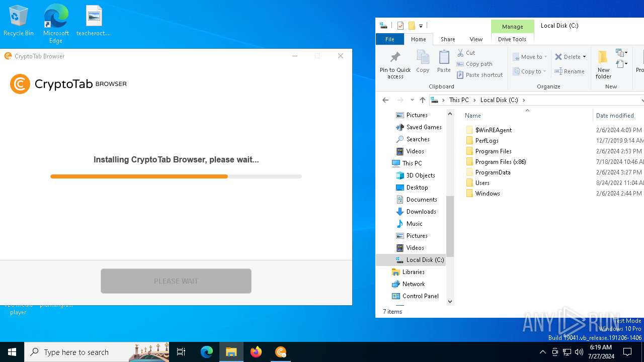Screen dimensions: 644x362
Task: Click the Up one level arrow
Action: (423, 100)
